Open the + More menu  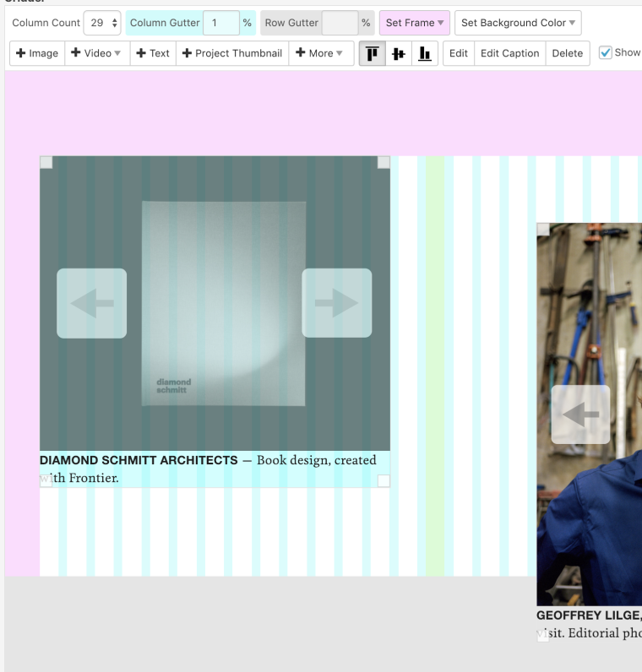click(319, 53)
